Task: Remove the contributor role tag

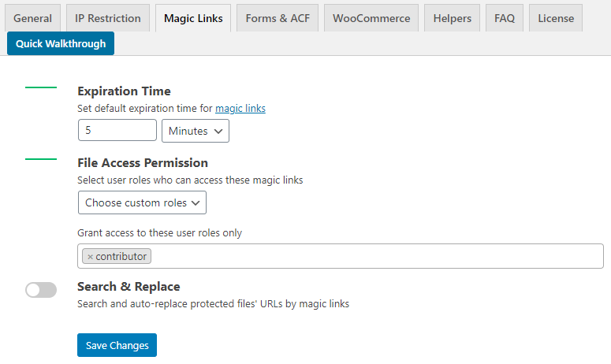Action: click(x=90, y=257)
